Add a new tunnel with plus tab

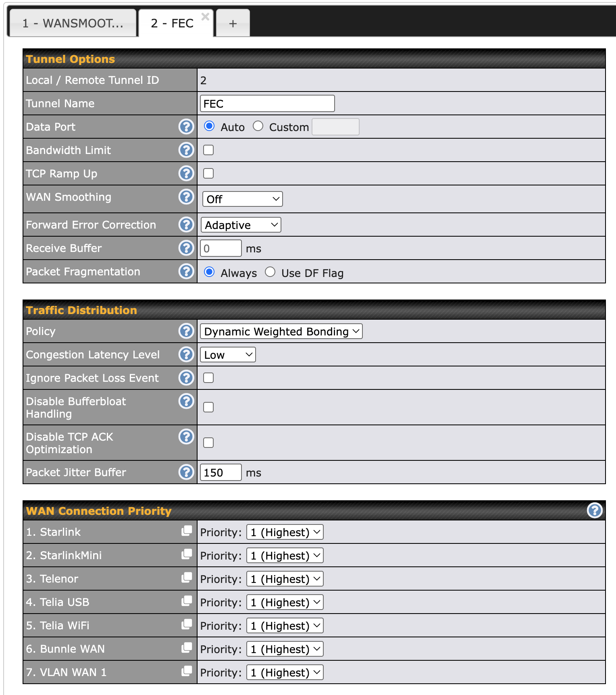(x=233, y=23)
